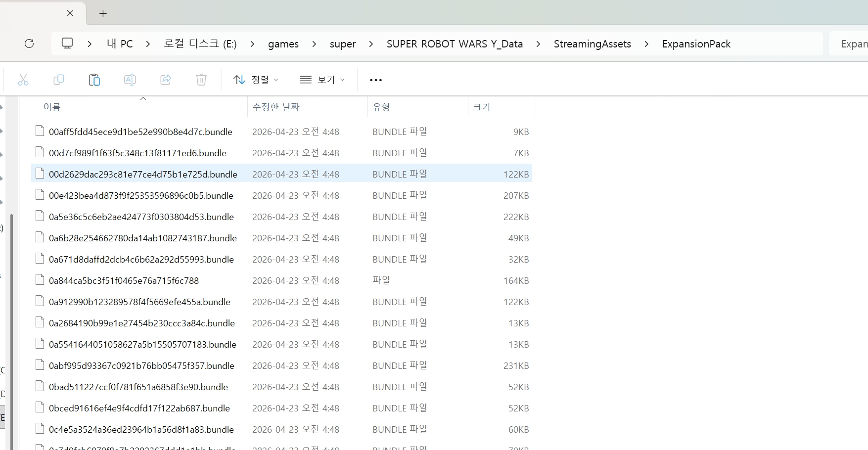Screen dimensions: 868x450
Task: Click the Paste clipboard icon
Action: (x=94, y=80)
